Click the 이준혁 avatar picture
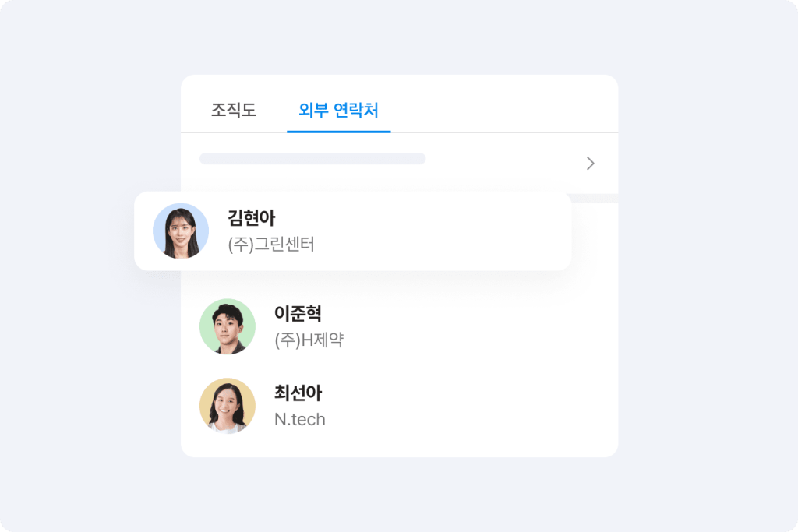Viewport: 798px width, 532px height. (228, 326)
